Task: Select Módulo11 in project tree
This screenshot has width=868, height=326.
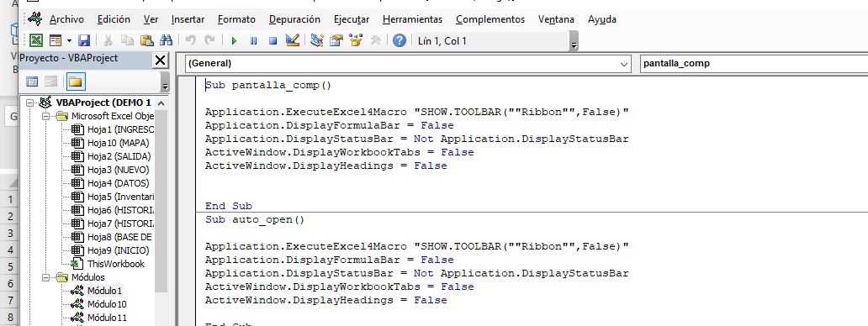Action: 107,318
